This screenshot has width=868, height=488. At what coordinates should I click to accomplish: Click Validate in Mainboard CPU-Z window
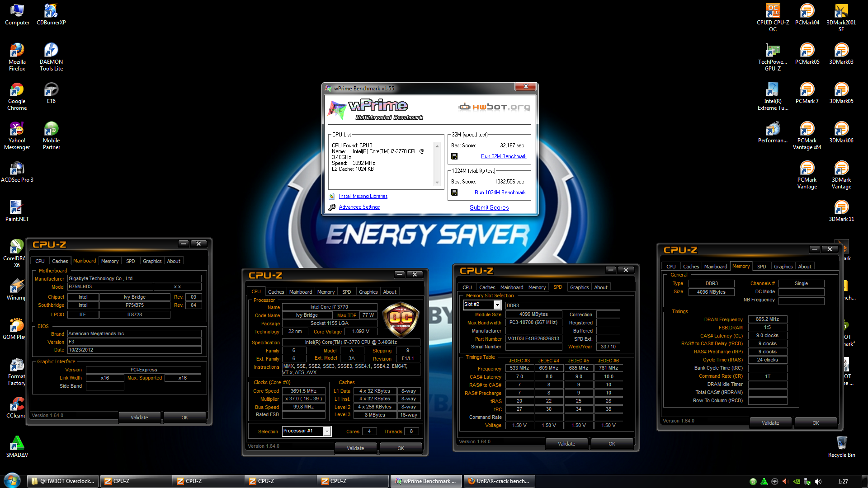139,418
